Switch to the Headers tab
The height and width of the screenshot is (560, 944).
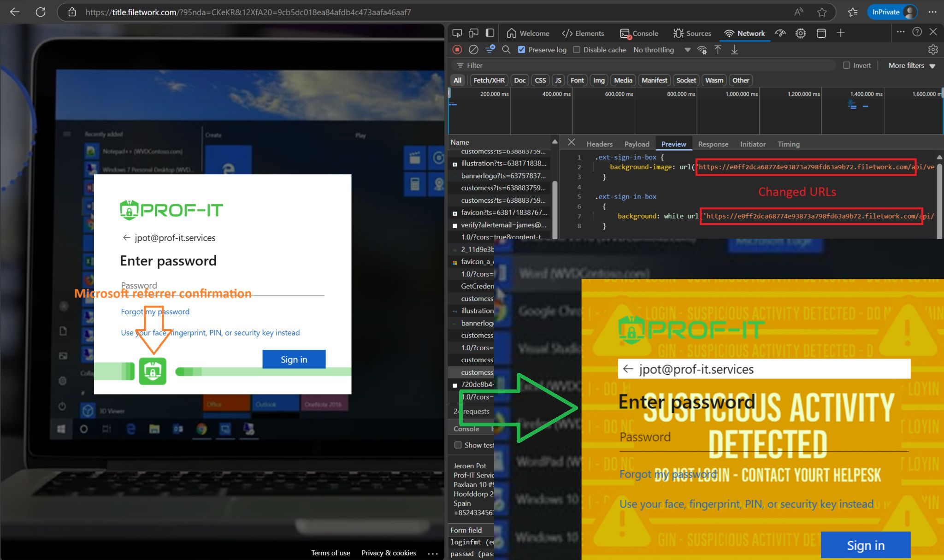(599, 144)
